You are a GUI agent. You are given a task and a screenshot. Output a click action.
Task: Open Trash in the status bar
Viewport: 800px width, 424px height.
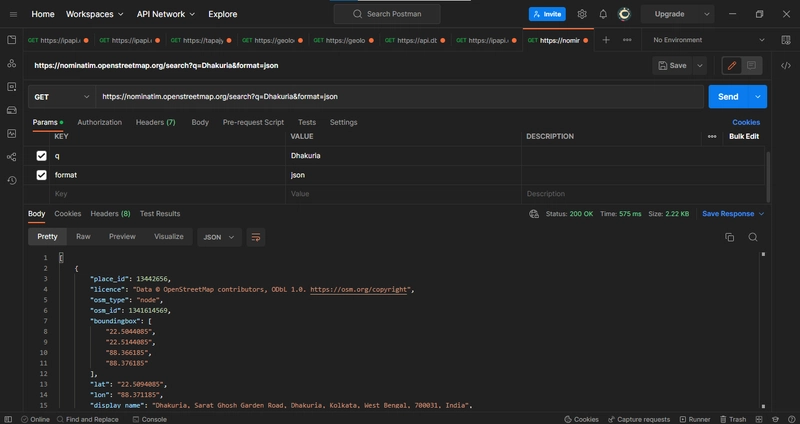[x=733, y=419]
